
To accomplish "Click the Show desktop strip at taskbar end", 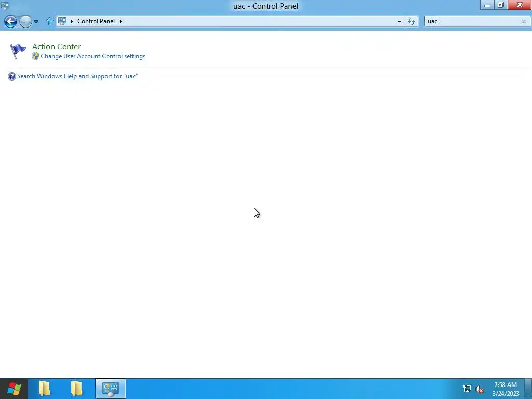I will pyautogui.click(x=528, y=389).
